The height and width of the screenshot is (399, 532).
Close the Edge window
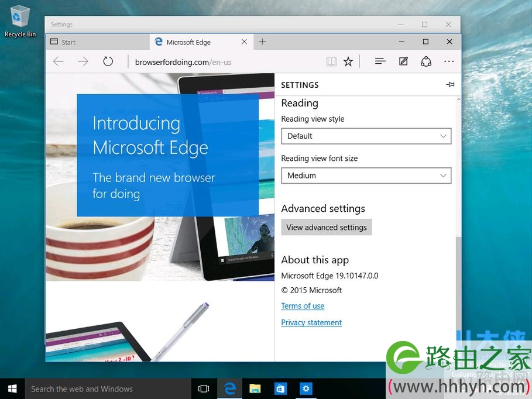pyautogui.click(x=449, y=42)
